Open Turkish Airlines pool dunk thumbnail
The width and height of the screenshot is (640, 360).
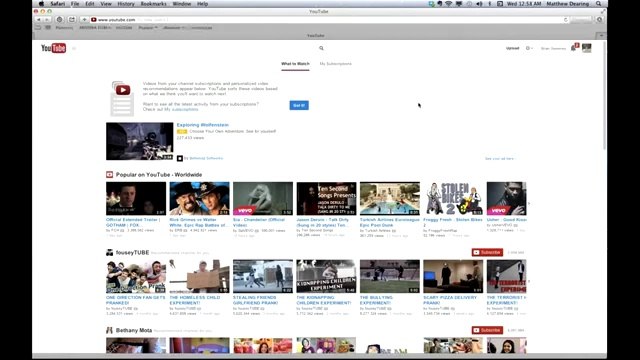tap(390, 198)
